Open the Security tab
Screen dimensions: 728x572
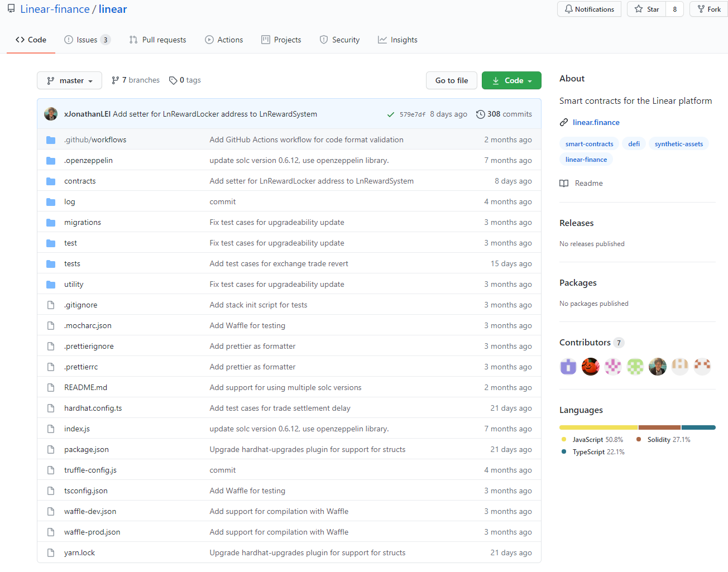click(x=339, y=40)
